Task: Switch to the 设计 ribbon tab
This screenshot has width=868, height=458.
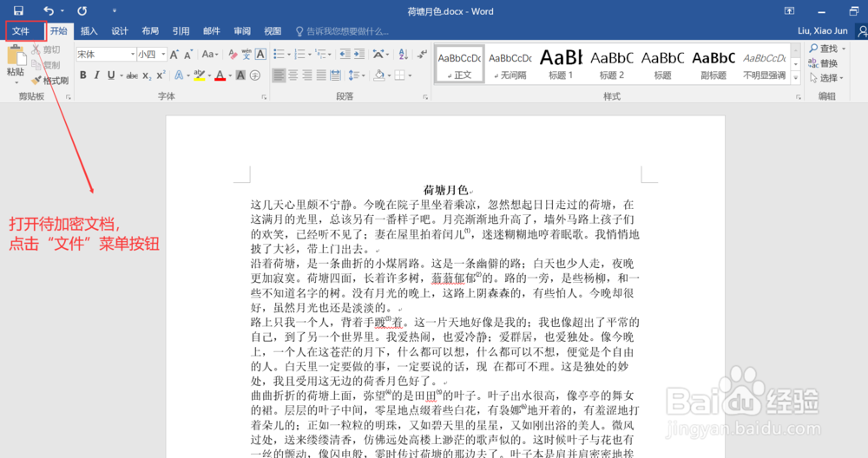Action: click(119, 31)
